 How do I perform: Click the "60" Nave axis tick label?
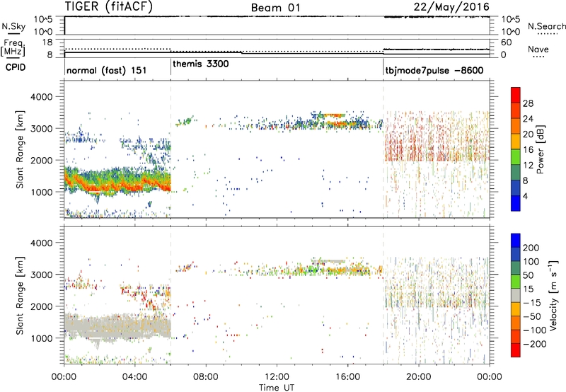click(506, 42)
